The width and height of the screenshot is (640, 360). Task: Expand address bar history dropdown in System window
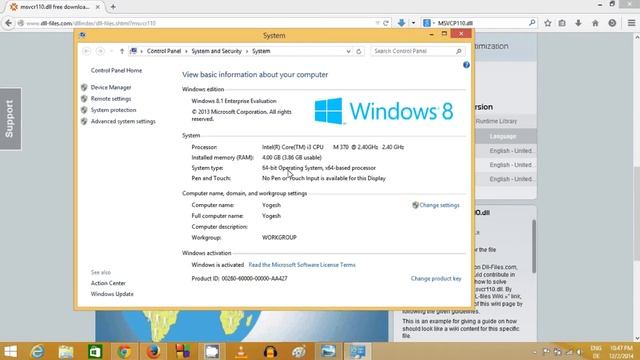pyautogui.click(x=348, y=51)
